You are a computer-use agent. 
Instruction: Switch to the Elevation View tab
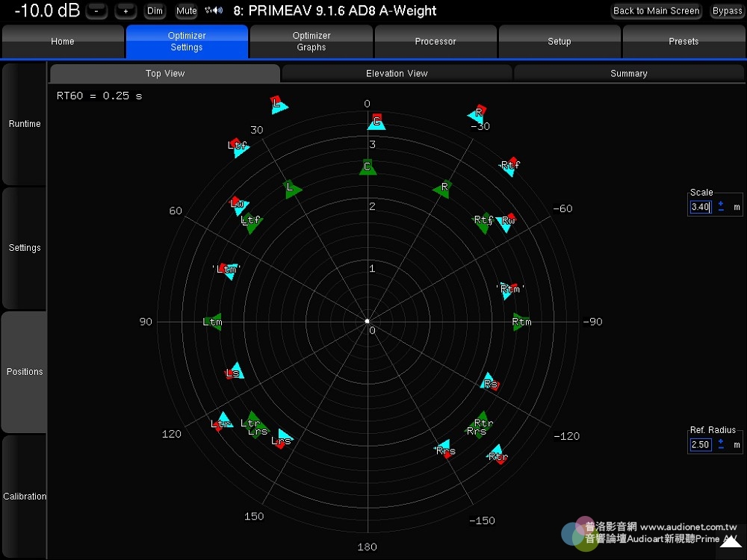click(x=397, y=73)
